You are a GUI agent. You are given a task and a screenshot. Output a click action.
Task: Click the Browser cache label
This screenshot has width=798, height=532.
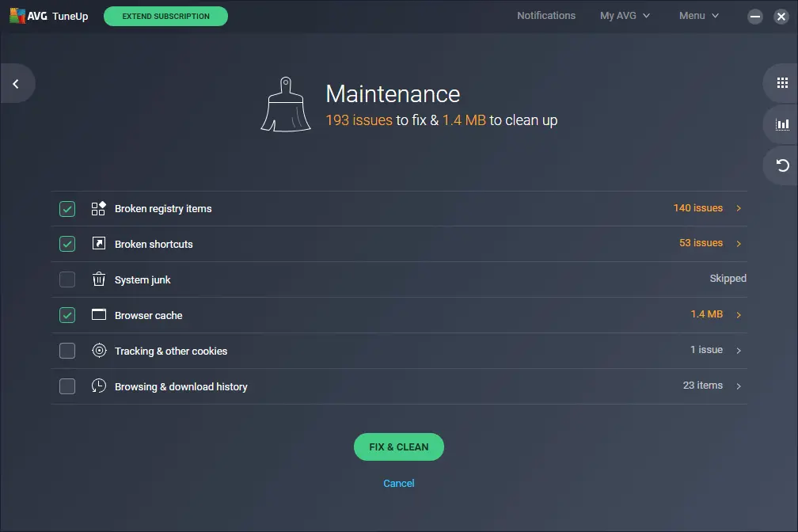pos(148,316)
